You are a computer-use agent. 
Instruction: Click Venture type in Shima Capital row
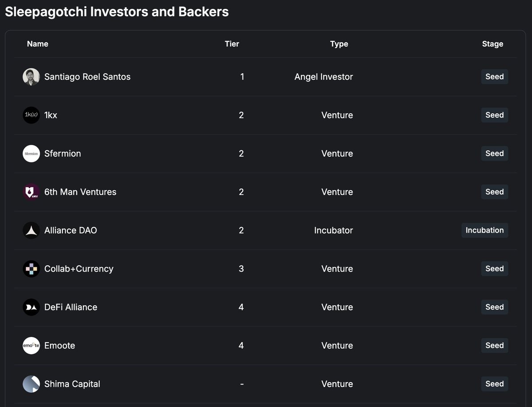coord(337,384)
